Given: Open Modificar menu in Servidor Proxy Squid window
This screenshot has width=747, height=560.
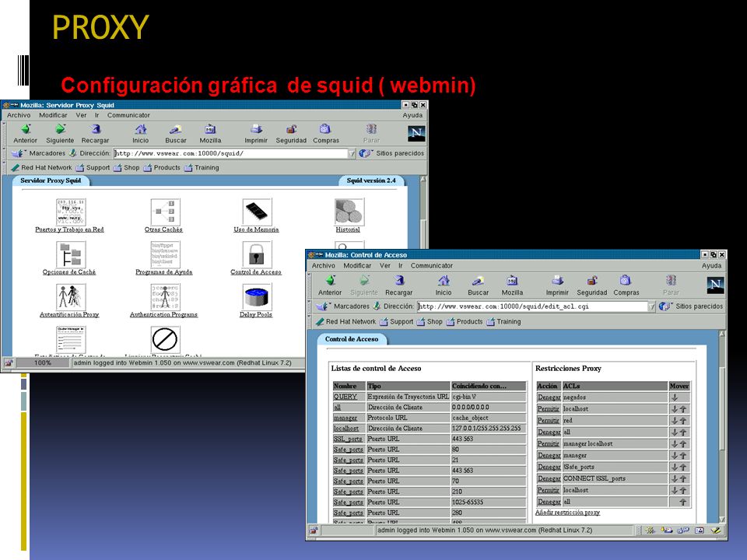Looking at the screenshot, I should click(53, 115).
